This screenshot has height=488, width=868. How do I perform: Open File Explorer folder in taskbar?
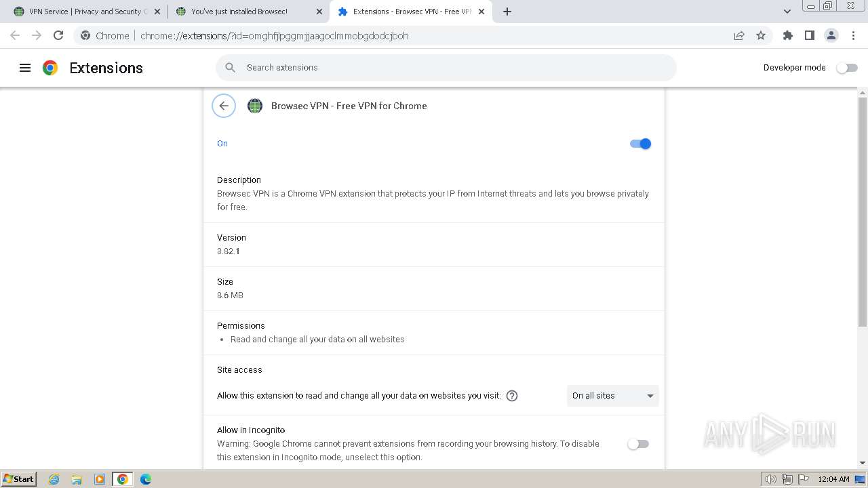(x=77, y=479)
